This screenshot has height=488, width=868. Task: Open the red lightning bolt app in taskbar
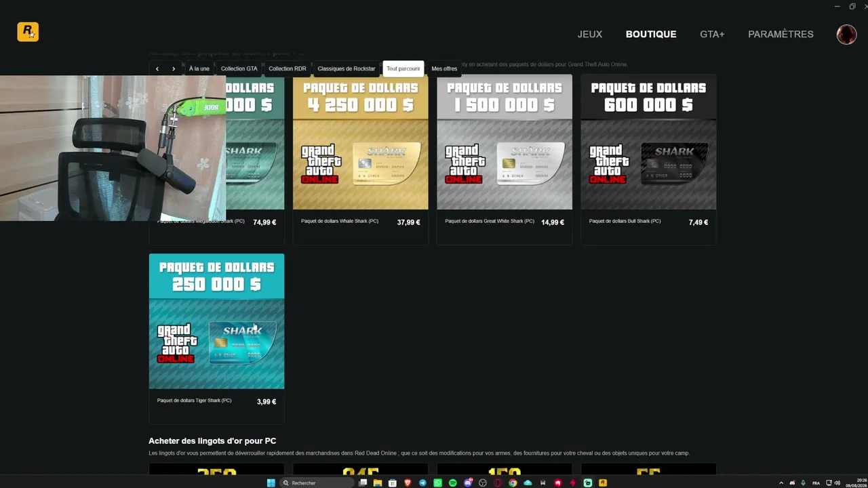(x=573, y=483)
